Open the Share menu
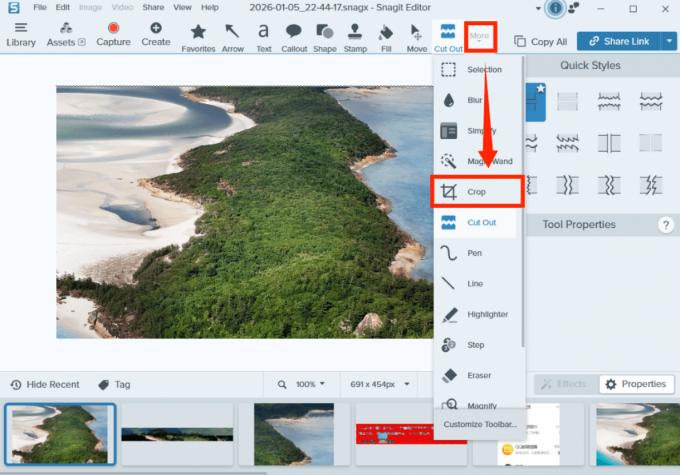Screen dimensions: 680x475 click(x=153, y=7)
